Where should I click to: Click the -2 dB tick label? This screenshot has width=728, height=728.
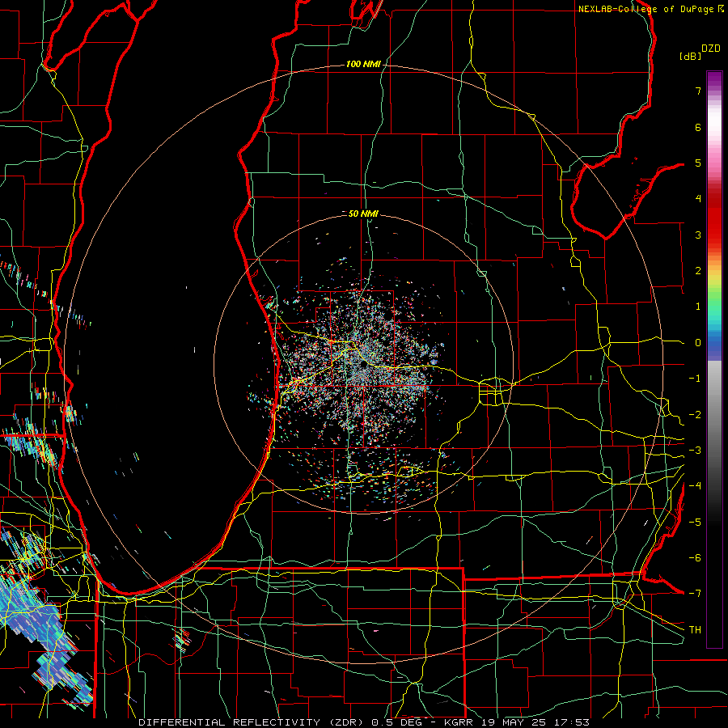[695, 414]
